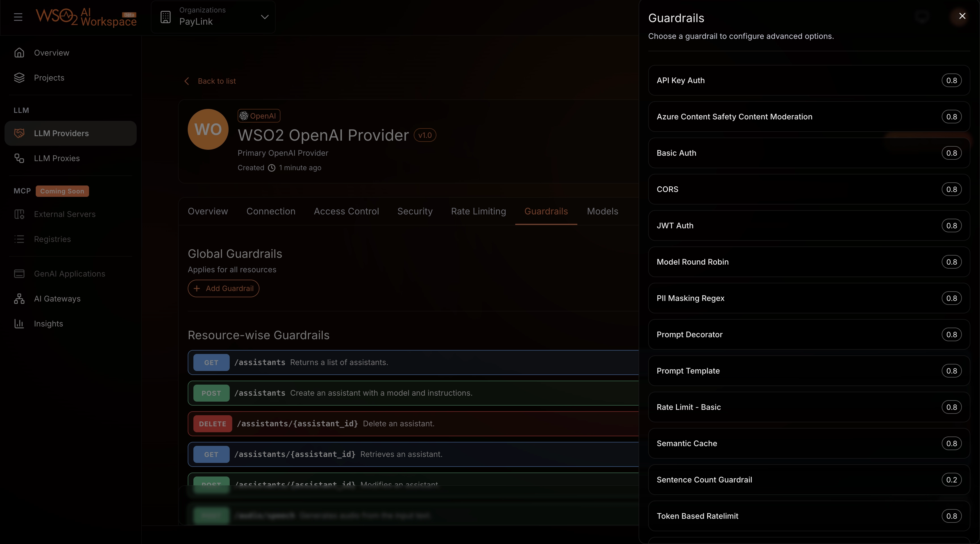Open the Overview home icon
The width and height of the screenshot is (980, 544).
pyautogui.click(x=19, y=52)
